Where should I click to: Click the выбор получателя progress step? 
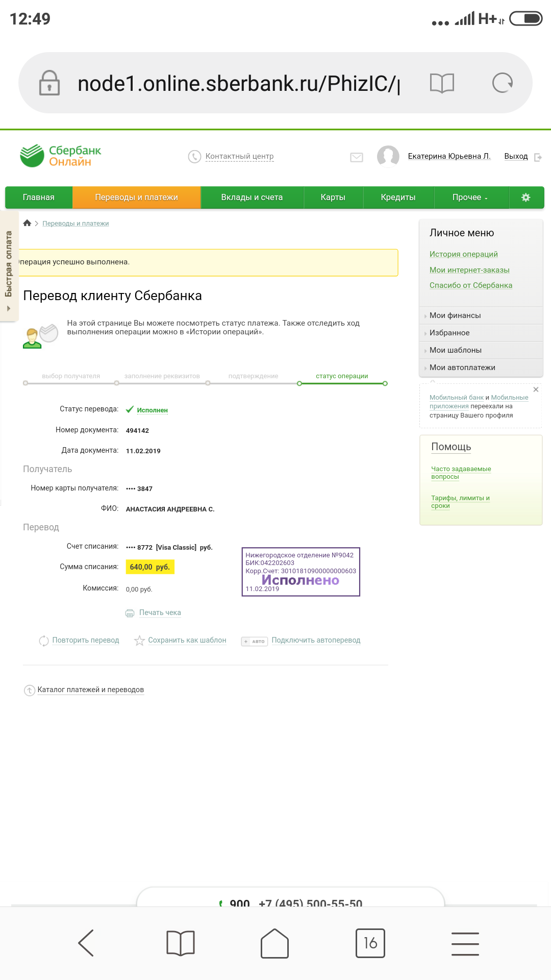coord(71,376)
